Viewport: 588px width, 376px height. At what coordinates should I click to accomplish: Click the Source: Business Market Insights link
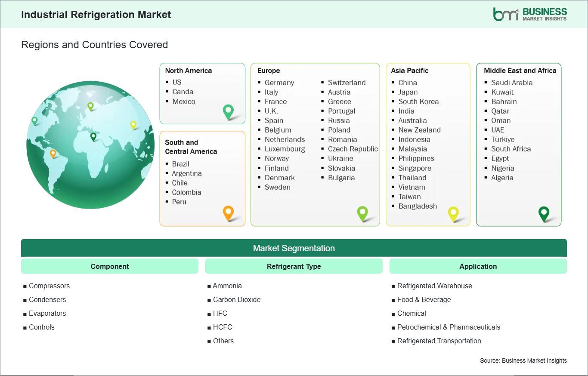click(x=523, y=361)
